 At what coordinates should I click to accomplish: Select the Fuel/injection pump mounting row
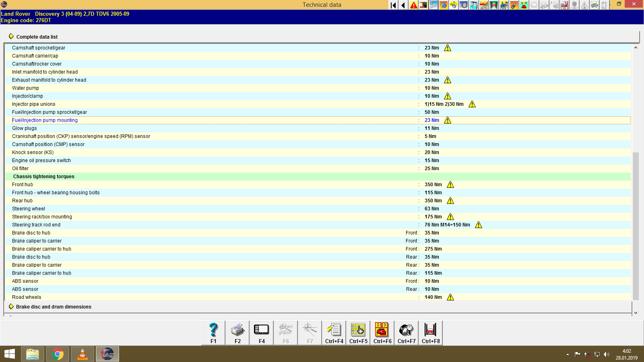tap(45, 120)
